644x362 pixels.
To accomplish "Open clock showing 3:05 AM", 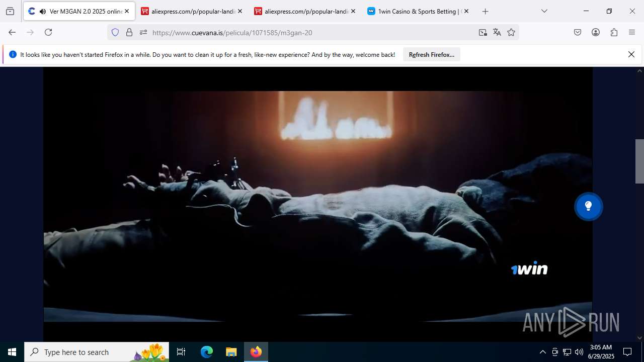I will [602, 352].
